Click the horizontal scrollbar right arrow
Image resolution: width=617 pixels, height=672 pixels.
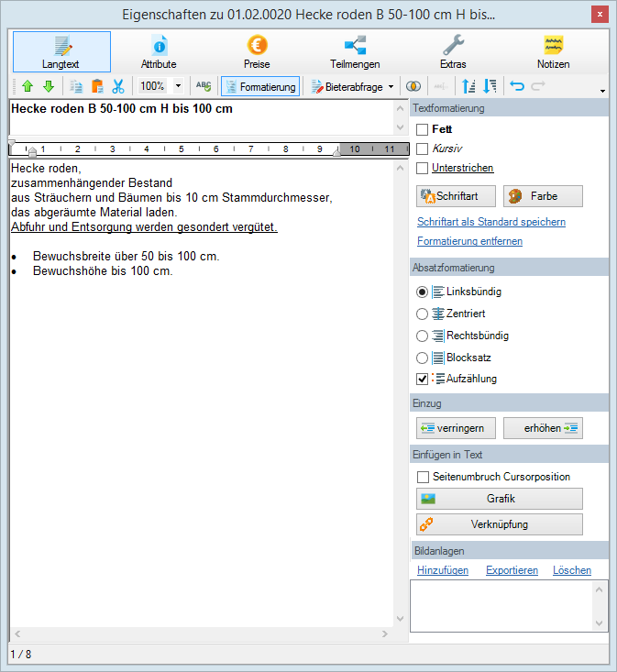tap(385, 633)
